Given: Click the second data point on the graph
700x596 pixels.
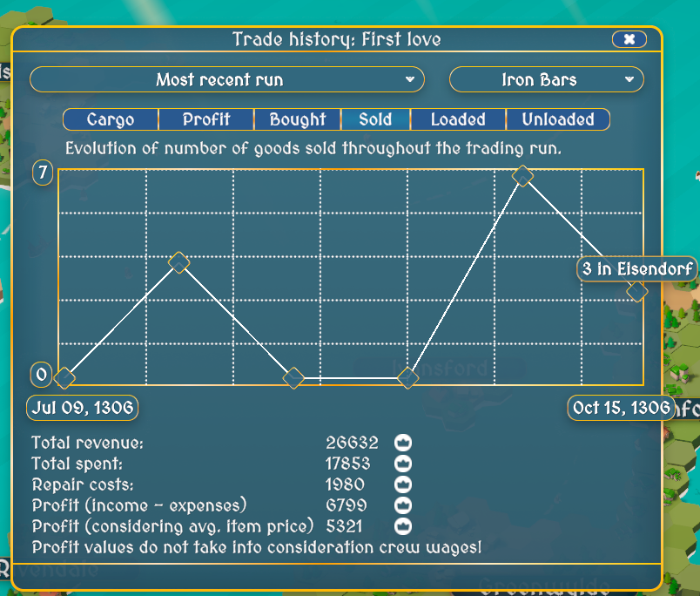Looking at the screenshot, I should tap(178, 262).
